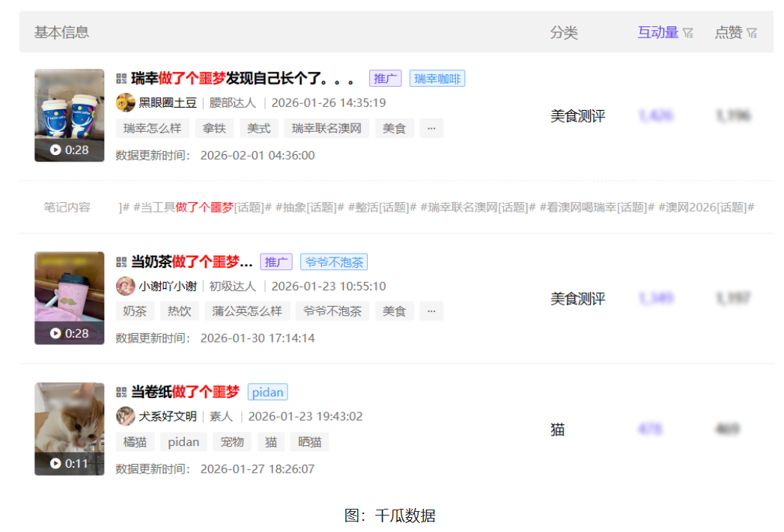Play the pink milk tea video thumbnail
Image resolution: width=784 pixels, height=532 pixels.
[x=69, y=298]
